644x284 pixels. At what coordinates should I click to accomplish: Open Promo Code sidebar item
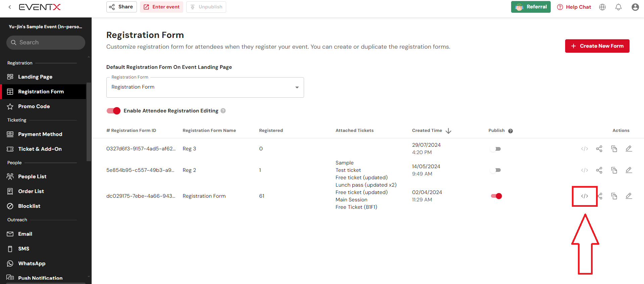click(x=44, y=106)
